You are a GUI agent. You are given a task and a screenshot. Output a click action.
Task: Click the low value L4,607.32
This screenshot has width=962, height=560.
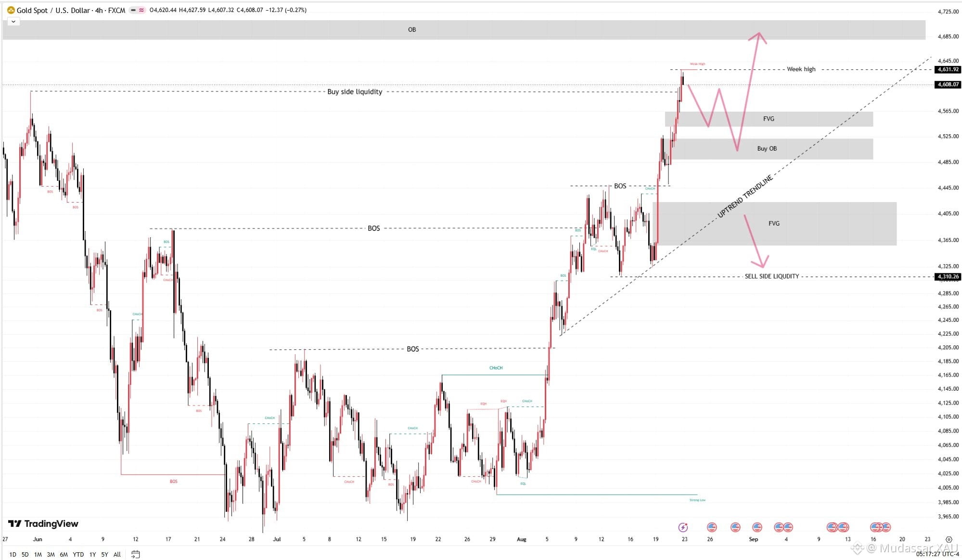pos(221,10)
